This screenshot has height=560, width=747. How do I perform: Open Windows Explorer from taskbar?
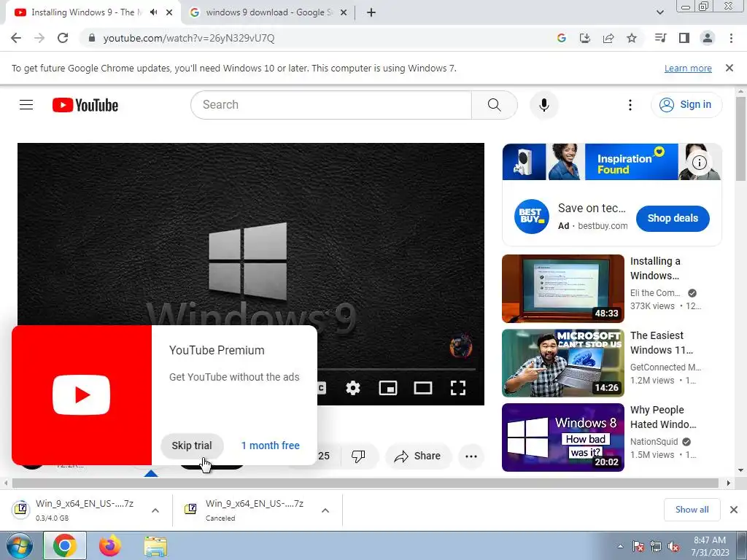(x=155, y=545)
